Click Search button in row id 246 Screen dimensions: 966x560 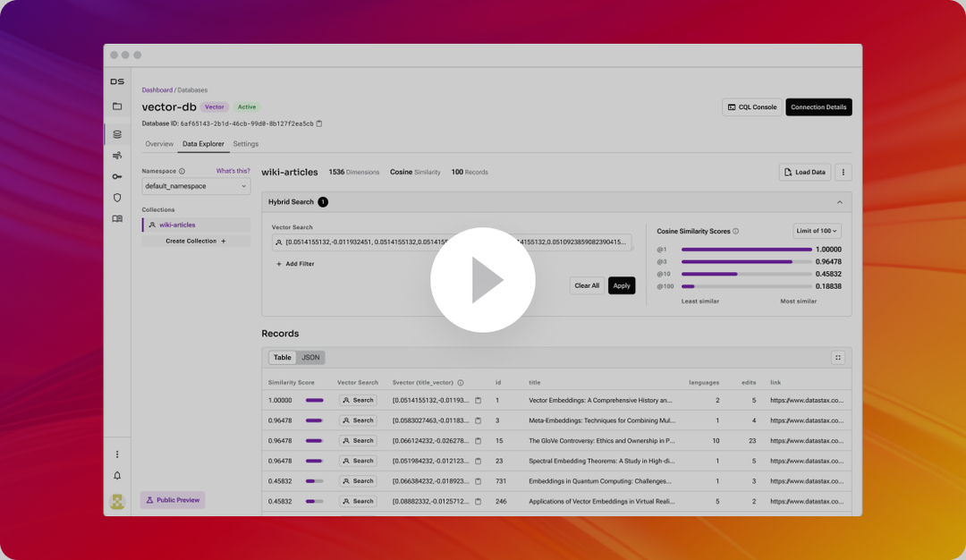(x=358, y=502)
